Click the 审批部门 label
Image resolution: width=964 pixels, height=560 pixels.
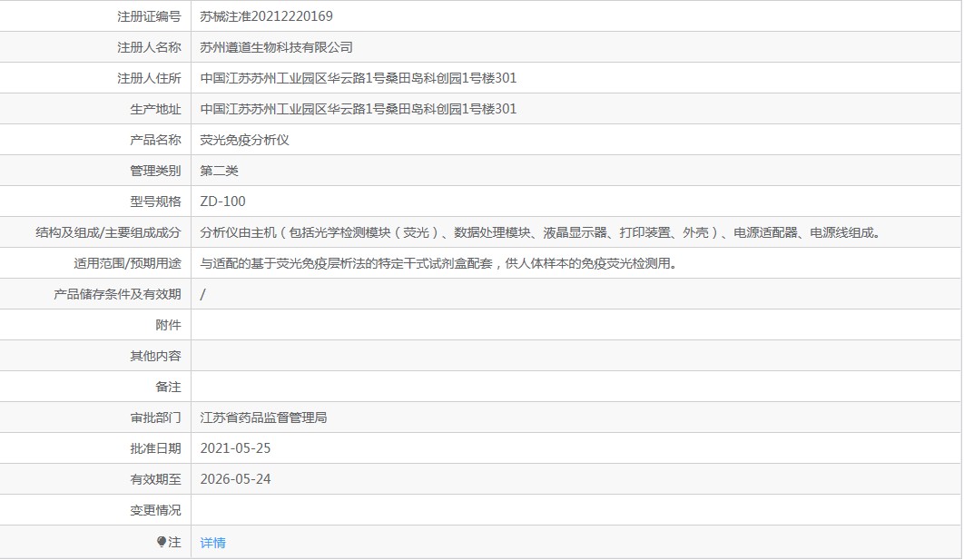click(x=155, y=418)
